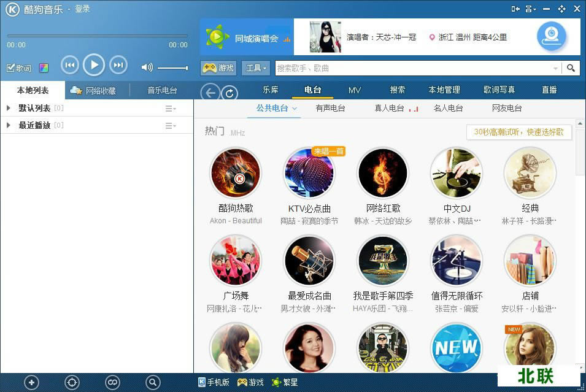
Task: Mute the volume speaker icon
Action: 147,67
